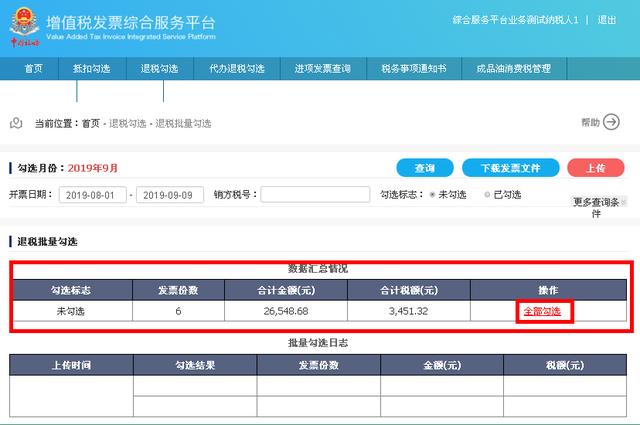Click the 退出 logout link
This screenshot has width=640, height=425.
pos(607,20)
